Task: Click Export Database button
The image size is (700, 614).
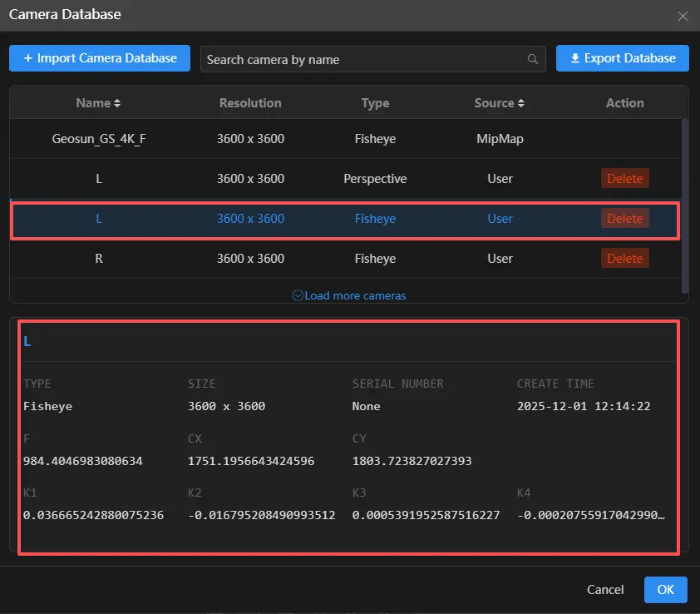Action: click(622, 58)
